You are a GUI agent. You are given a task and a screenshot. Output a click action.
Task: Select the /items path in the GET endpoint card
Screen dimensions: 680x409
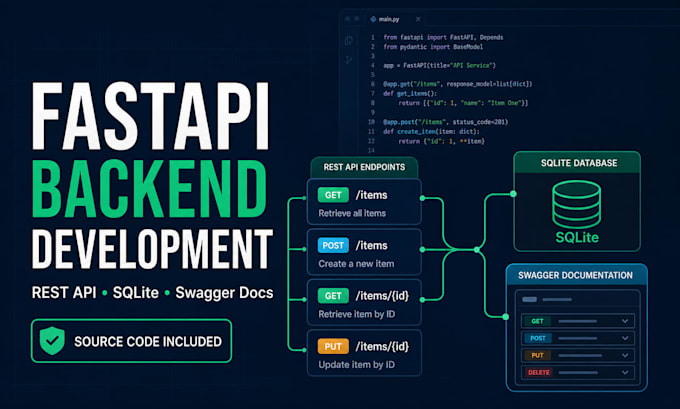tap(372, 195)
